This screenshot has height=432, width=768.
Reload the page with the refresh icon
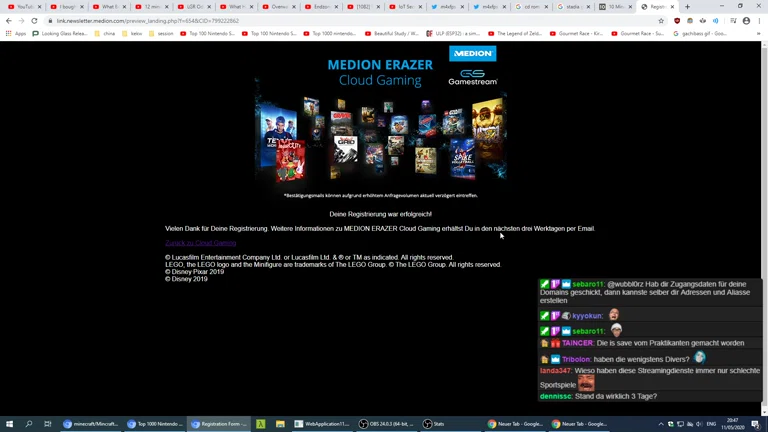coord(34,21)
